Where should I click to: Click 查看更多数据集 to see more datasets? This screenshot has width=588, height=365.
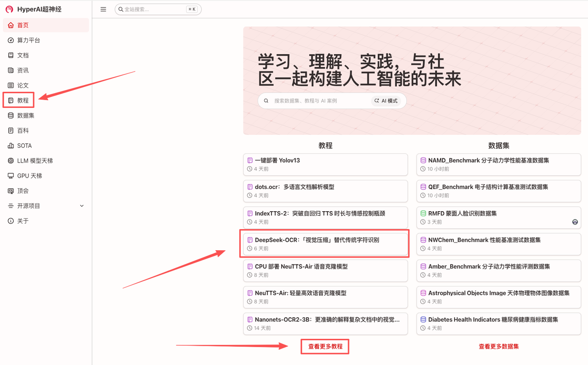[x=498, y=347]
